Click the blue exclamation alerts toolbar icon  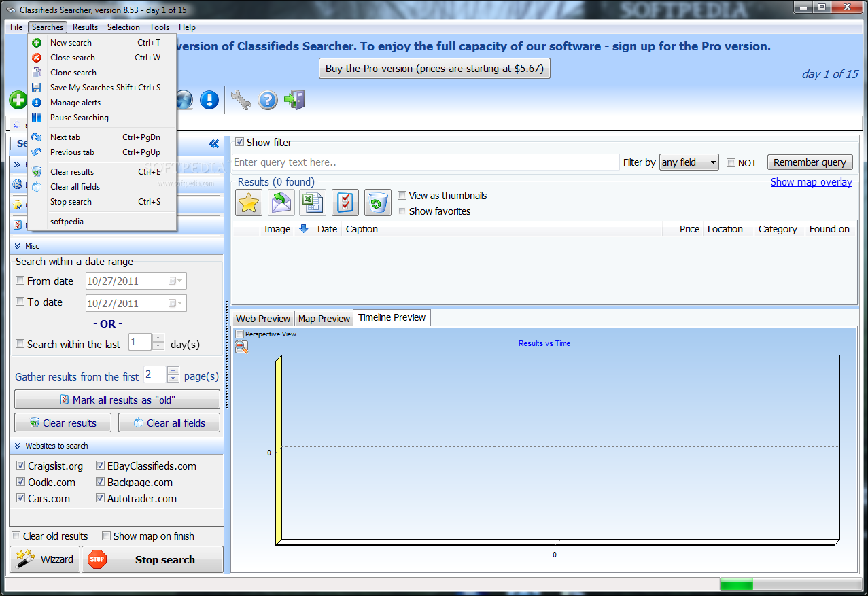(x=209, y=100)
